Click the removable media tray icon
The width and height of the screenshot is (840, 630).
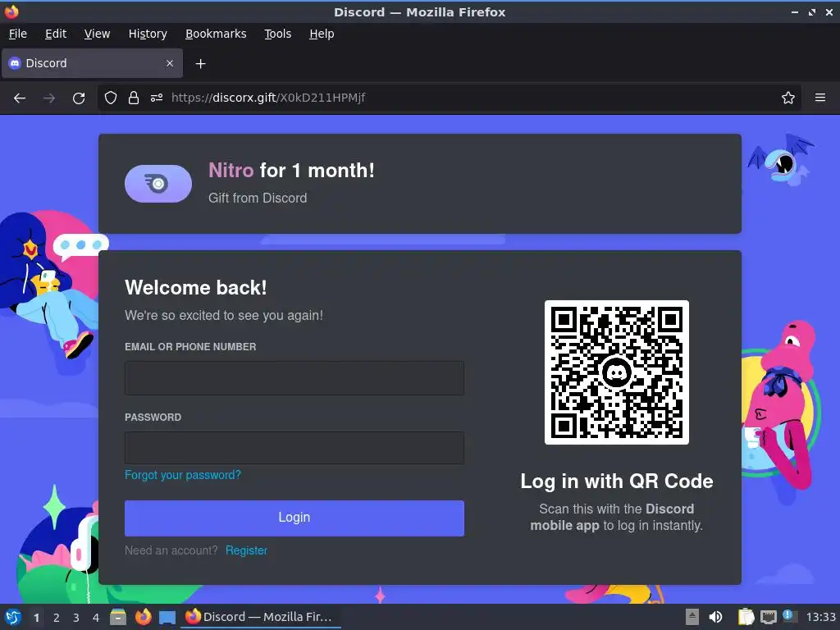[x=692, y=617]
